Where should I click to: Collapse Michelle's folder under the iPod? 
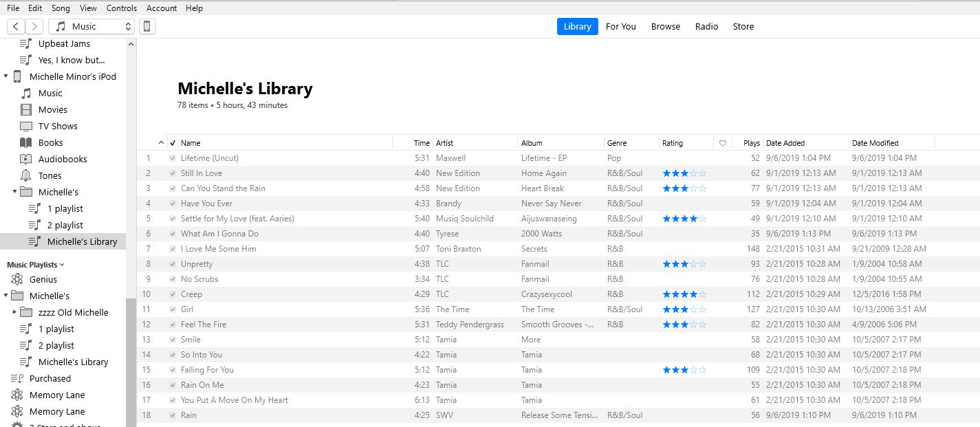point(14,192)
